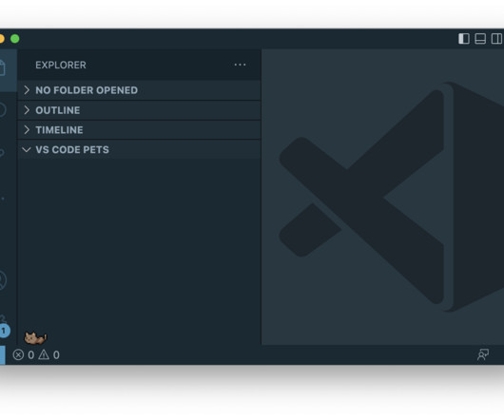Open Explorer views and more actions menu

pyautogui.click(x=240, y=65)
